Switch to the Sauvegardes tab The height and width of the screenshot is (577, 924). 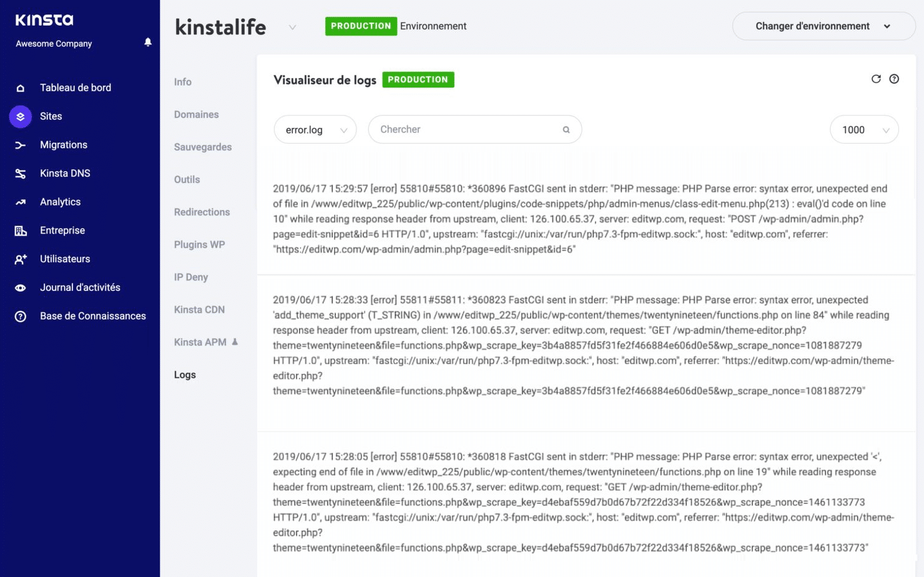click(x=202, y=147)
